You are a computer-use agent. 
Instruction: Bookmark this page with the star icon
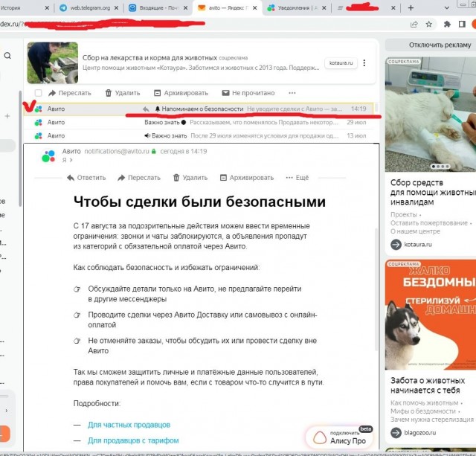(x=428, y=25)
